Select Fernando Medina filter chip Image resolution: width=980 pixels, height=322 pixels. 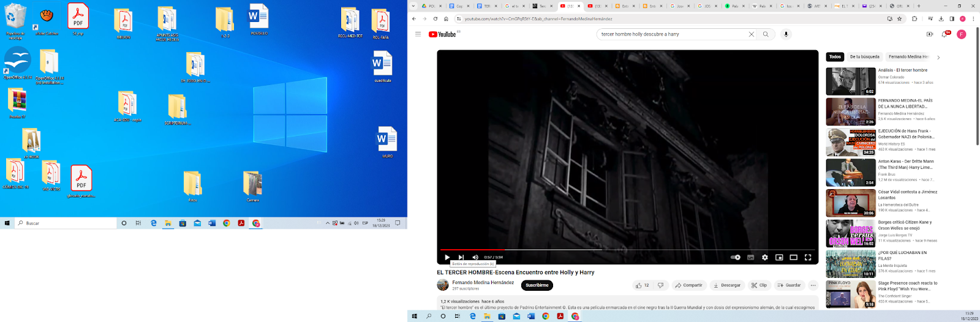(908, 57)
